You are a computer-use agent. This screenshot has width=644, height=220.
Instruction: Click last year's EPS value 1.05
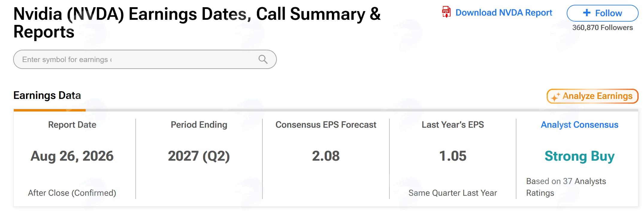(x=453, y=156)
